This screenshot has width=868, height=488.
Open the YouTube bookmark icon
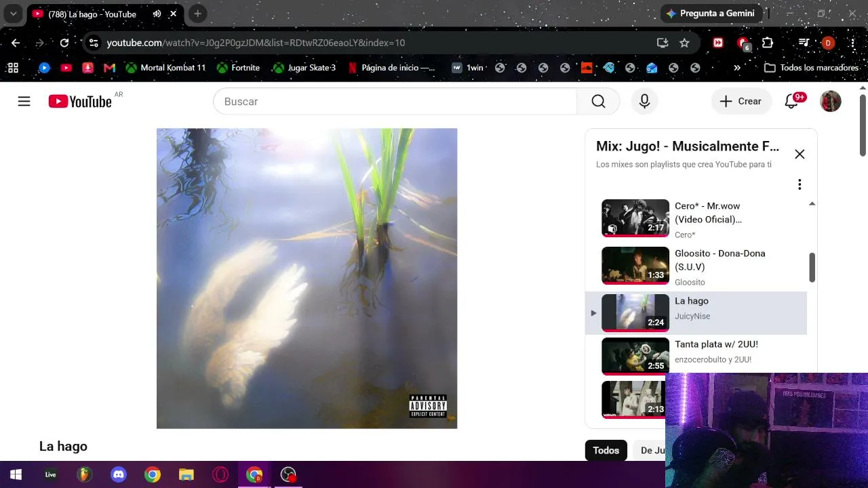click(66, 68)
